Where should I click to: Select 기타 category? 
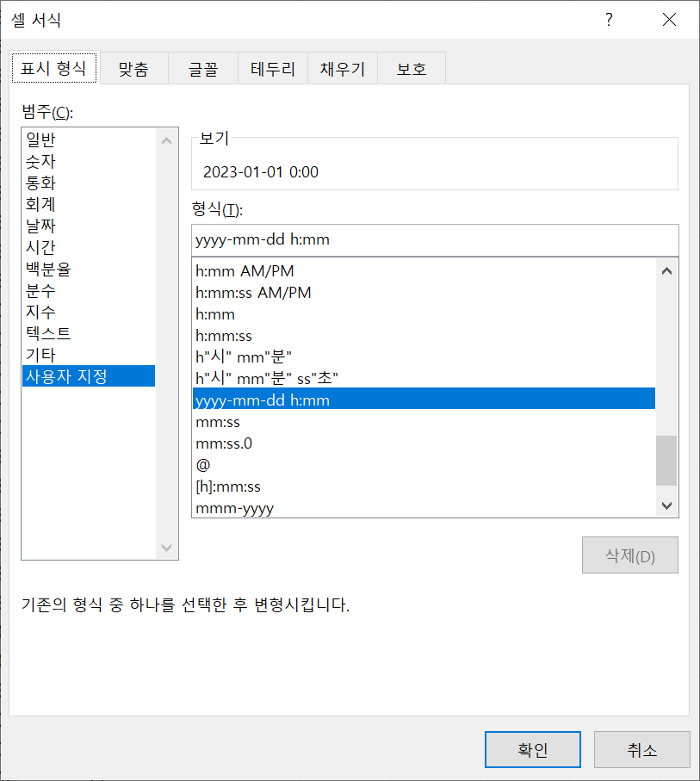[x=89, y=354]
